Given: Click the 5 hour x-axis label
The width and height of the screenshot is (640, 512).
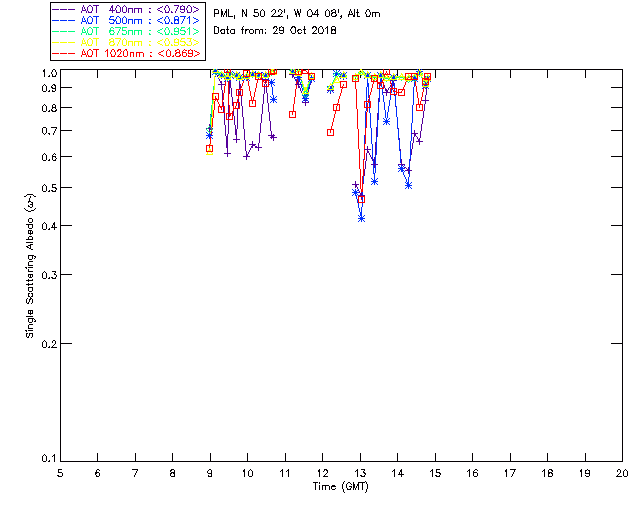Looking at the screenshot, I should point(60,473).
